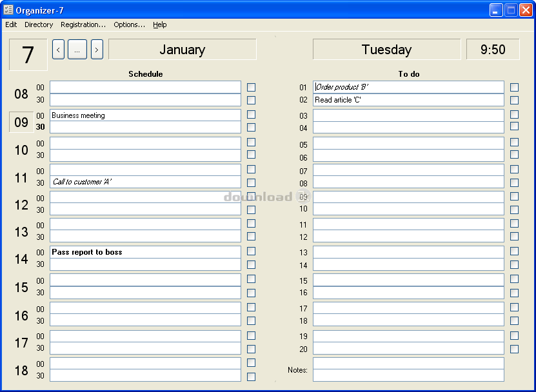Click the empty to-do 15 field
Screen dimensions: 536x392
[408, 280]
